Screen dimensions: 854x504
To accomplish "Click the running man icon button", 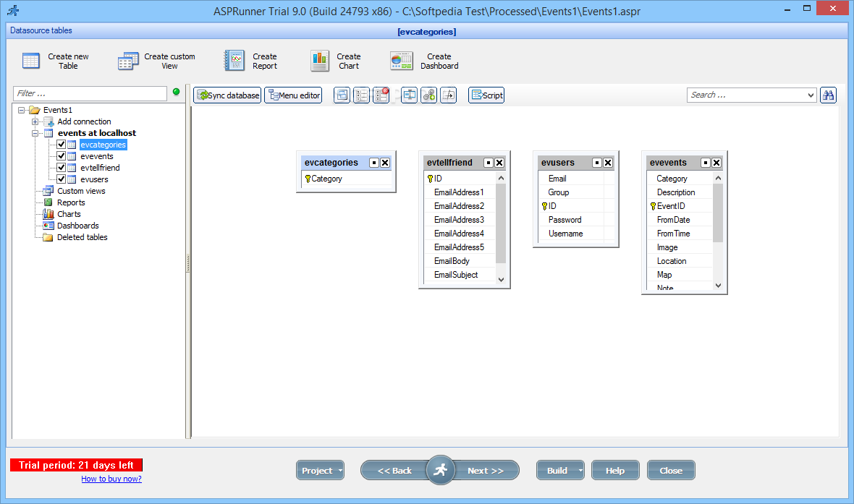I will tap(440, 470).
